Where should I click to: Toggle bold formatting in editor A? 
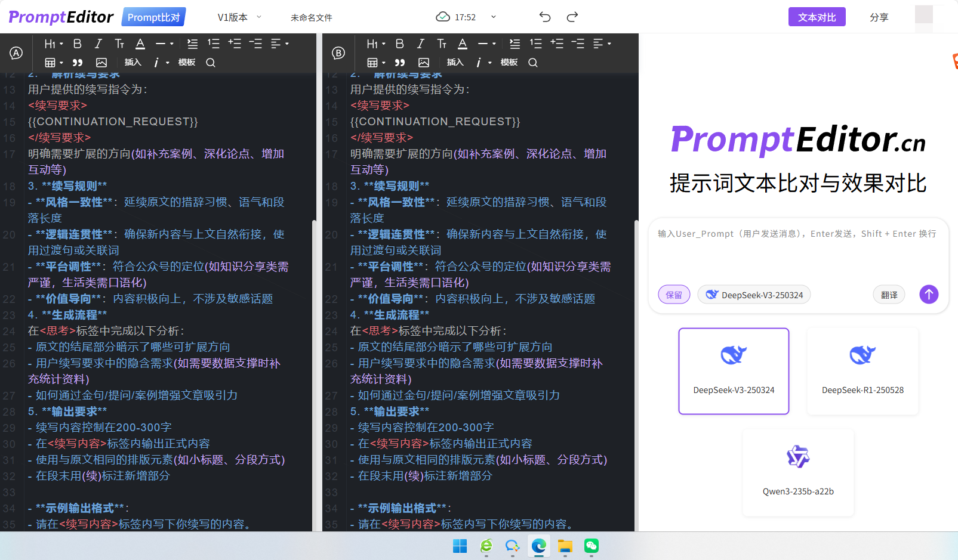(x=77, y=43)
